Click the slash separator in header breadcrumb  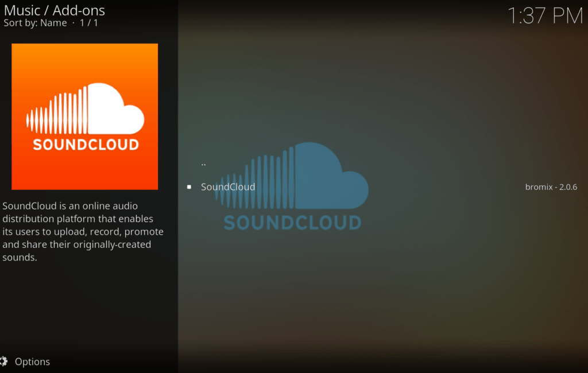pos(47,10)
